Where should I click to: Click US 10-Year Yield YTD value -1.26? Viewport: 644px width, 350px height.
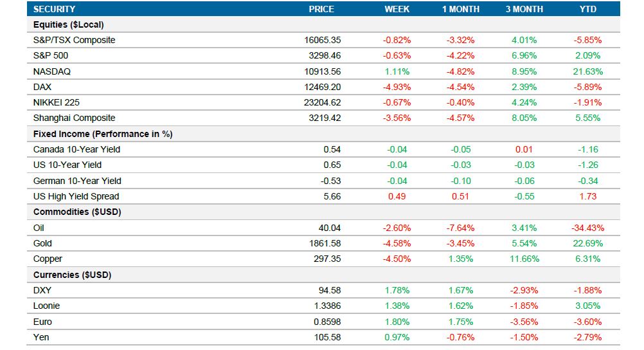click(587, 165)
